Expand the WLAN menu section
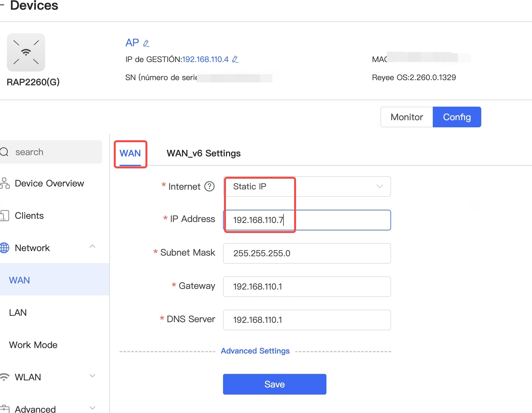 tap(92, 376)
